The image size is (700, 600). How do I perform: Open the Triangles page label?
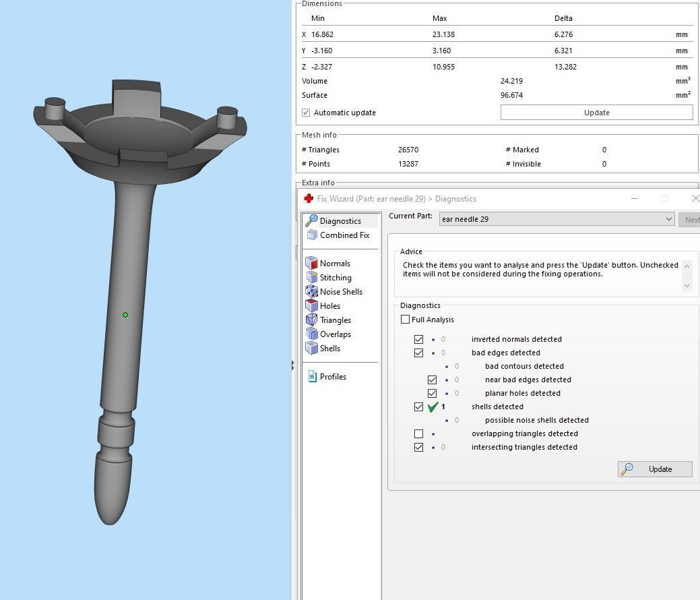(336, 320)
